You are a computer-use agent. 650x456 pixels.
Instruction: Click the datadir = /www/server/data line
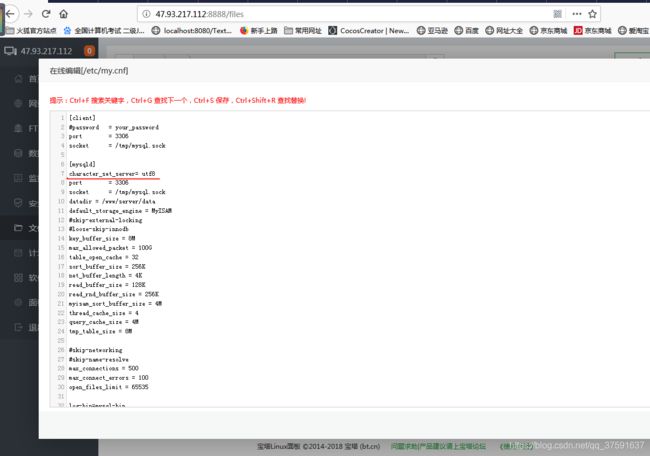[112, 201]
